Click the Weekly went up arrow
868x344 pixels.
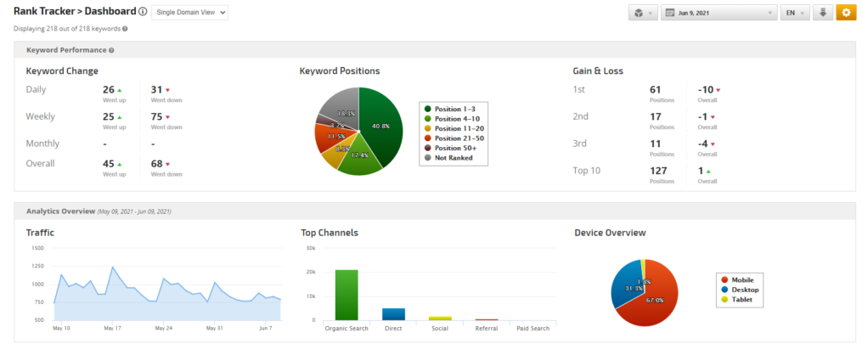tap(120, 117)
